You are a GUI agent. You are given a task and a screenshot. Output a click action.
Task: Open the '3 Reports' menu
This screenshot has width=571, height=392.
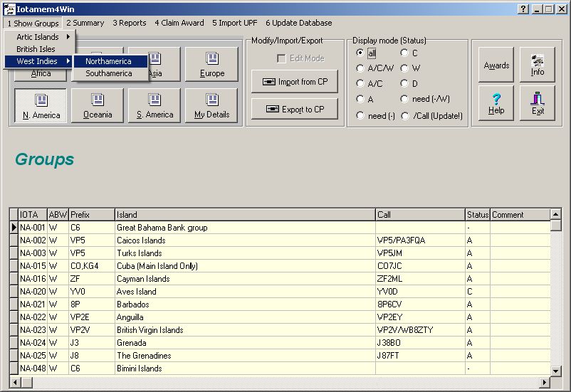pos(130,23)
